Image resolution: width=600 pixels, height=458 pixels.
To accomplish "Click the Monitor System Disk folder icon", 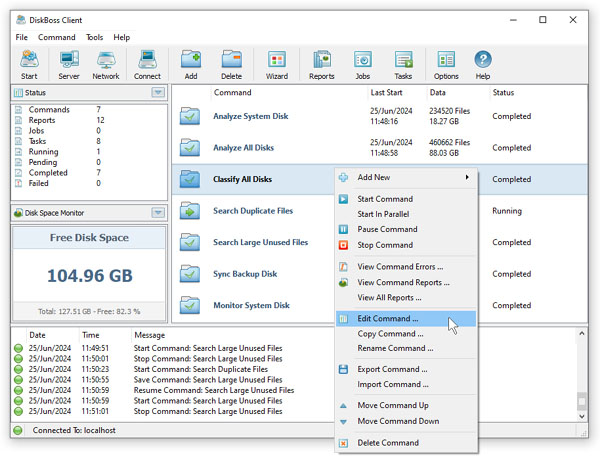I will (190, 305).
